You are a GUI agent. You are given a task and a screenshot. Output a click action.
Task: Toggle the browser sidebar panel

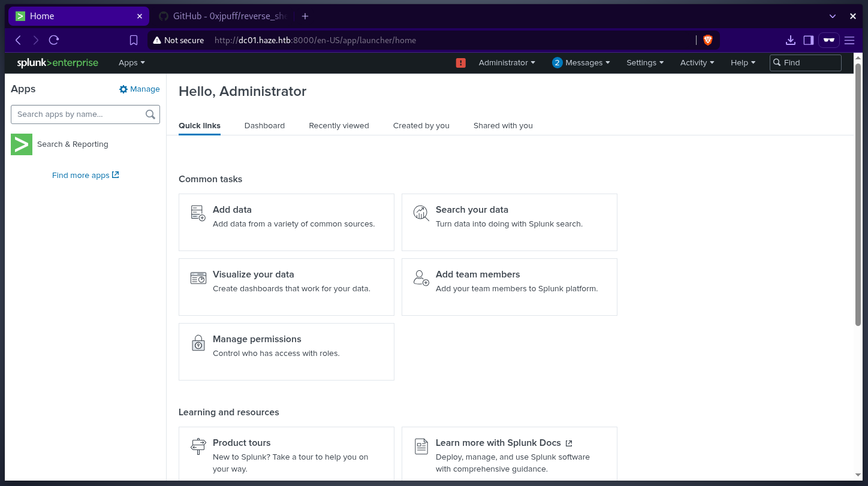(x=808, y=40)
